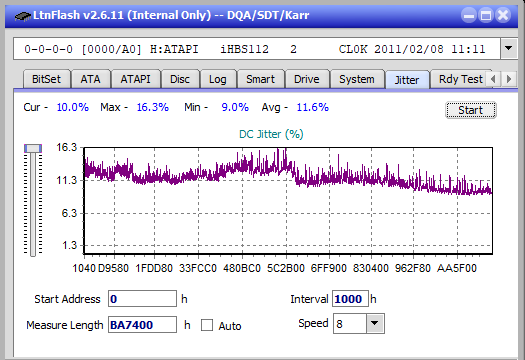Click into the Interval field
Viewport: 525px width, 360px height.
[350, 299]
